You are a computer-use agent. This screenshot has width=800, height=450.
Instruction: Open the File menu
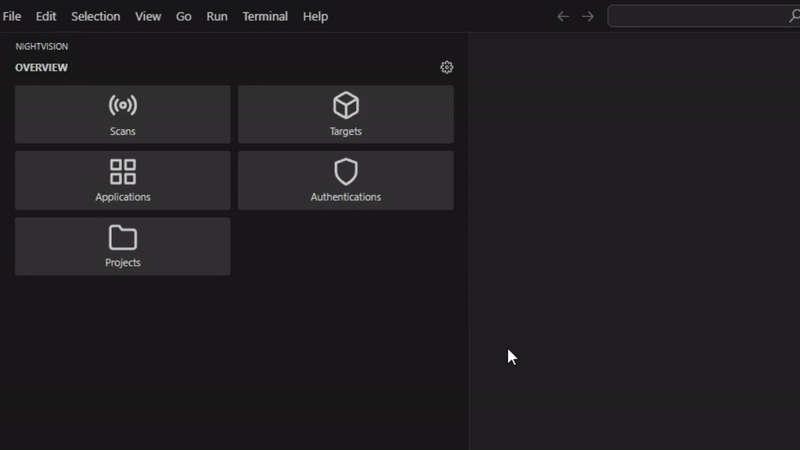[12, 16]
